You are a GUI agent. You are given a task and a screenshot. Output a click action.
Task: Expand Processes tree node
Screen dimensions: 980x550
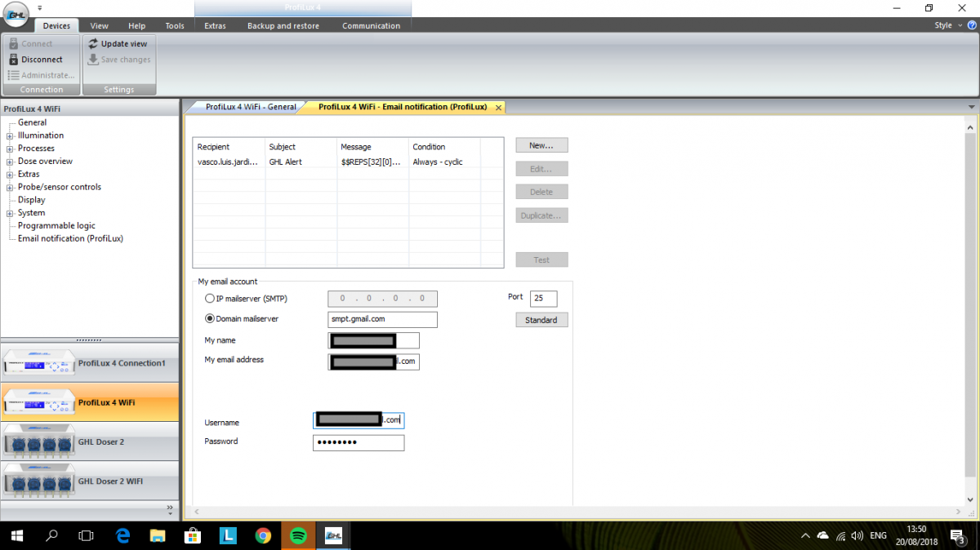pyautogui.click(x=10, y=149)
